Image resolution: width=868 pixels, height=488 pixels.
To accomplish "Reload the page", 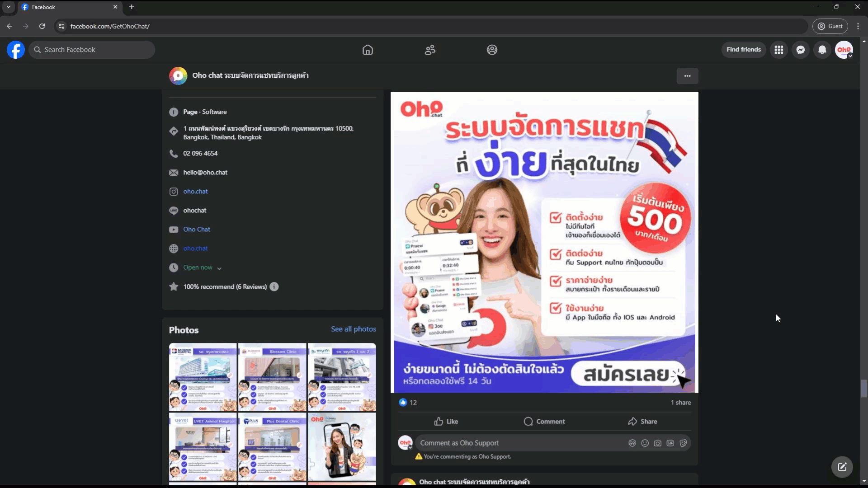I will [x=42, y=26].
